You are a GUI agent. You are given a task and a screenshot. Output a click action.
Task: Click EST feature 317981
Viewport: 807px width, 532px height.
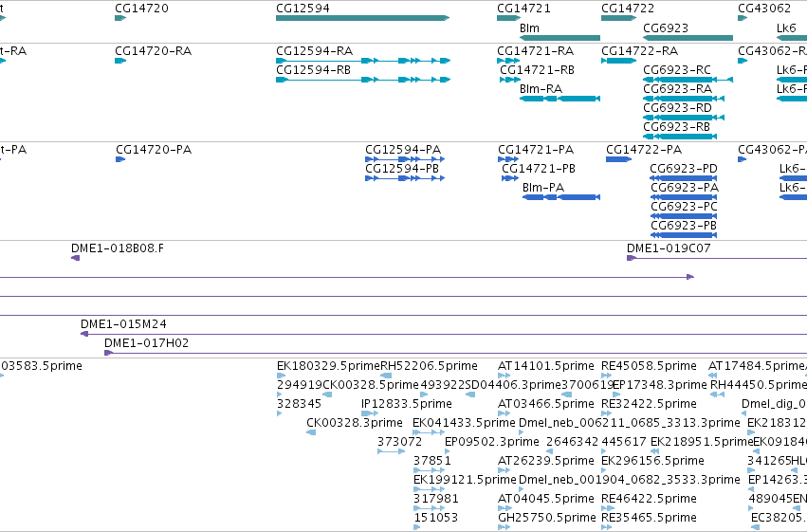click(x=436, y=499)
